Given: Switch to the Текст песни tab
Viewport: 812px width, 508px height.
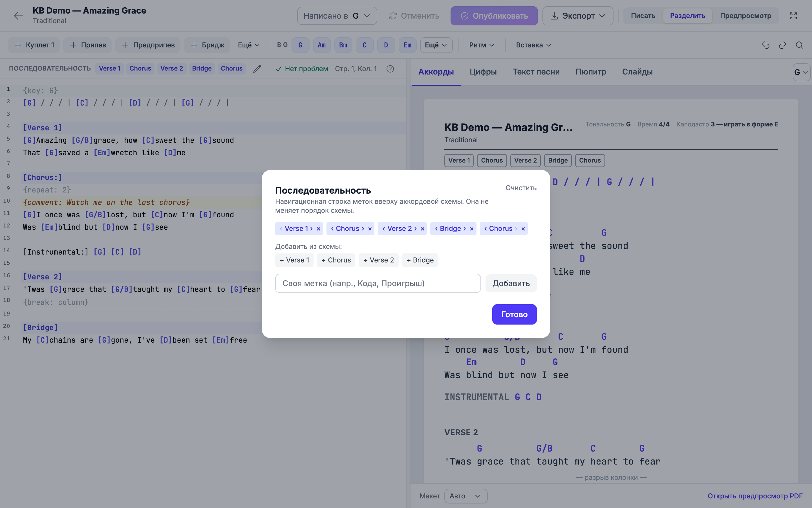Looking at the screenshot, I should [536, 72].
